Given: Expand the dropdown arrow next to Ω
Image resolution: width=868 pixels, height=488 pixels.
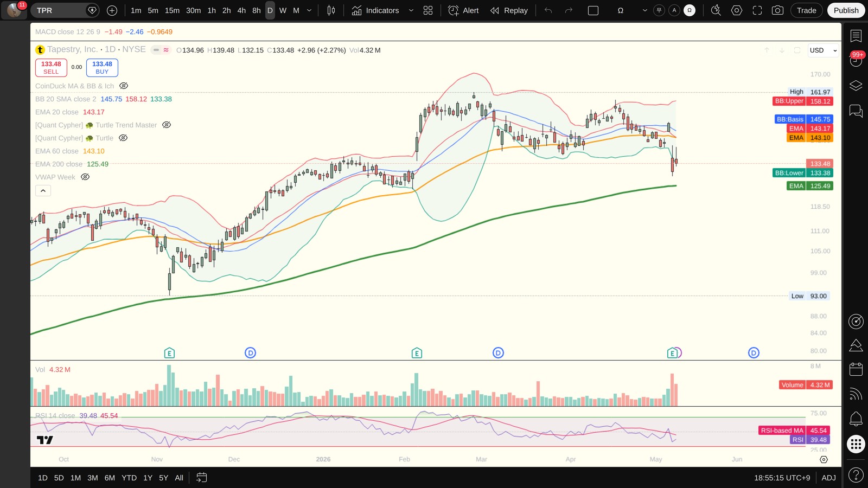Looking at the screenshot, I should (x=644, y=10).
